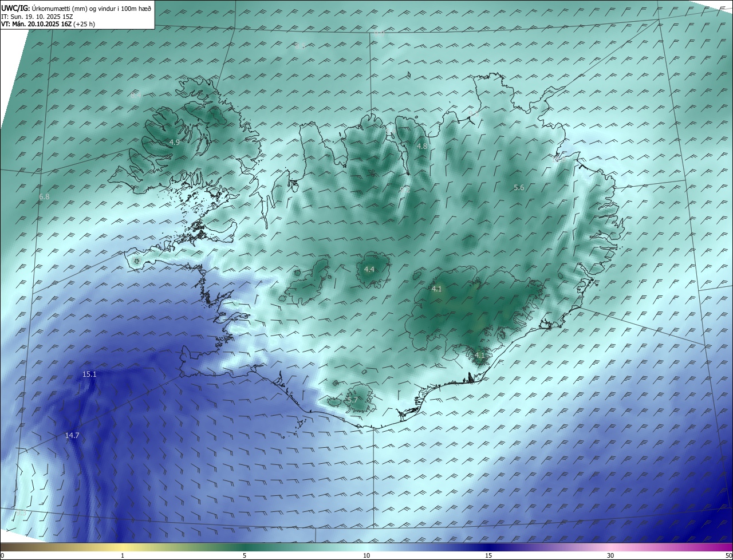
Task: Click the 15.1 precipitation value label
Action: click(x=89, y=374)
